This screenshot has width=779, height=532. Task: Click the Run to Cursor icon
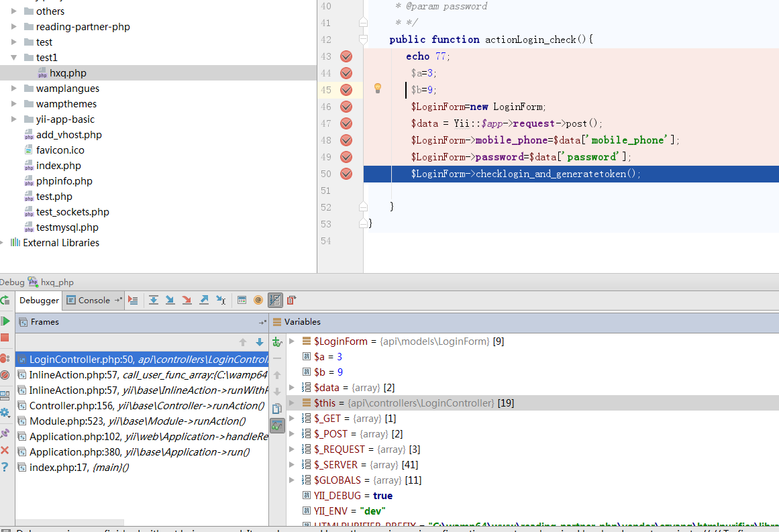point(221,300)
